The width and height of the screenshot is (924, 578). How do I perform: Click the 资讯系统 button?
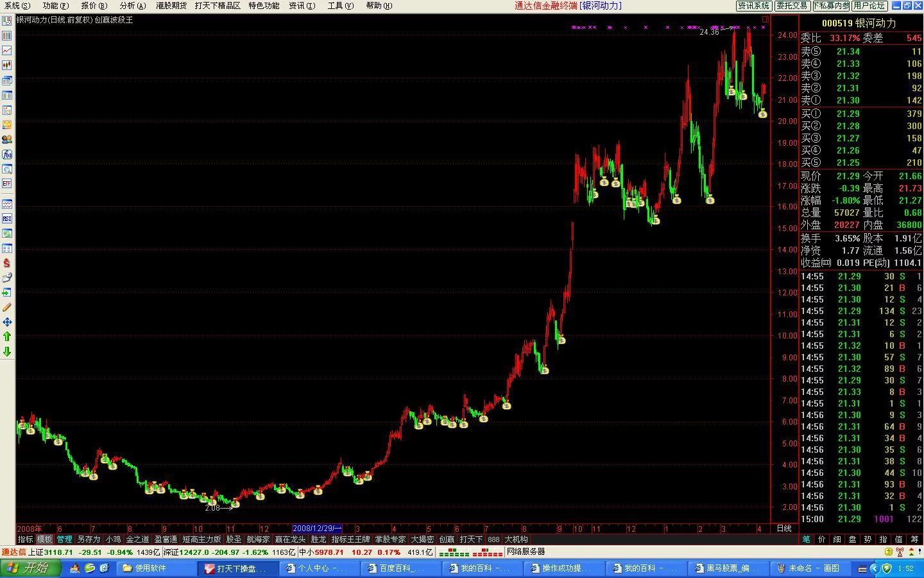(x=753, y=6)
